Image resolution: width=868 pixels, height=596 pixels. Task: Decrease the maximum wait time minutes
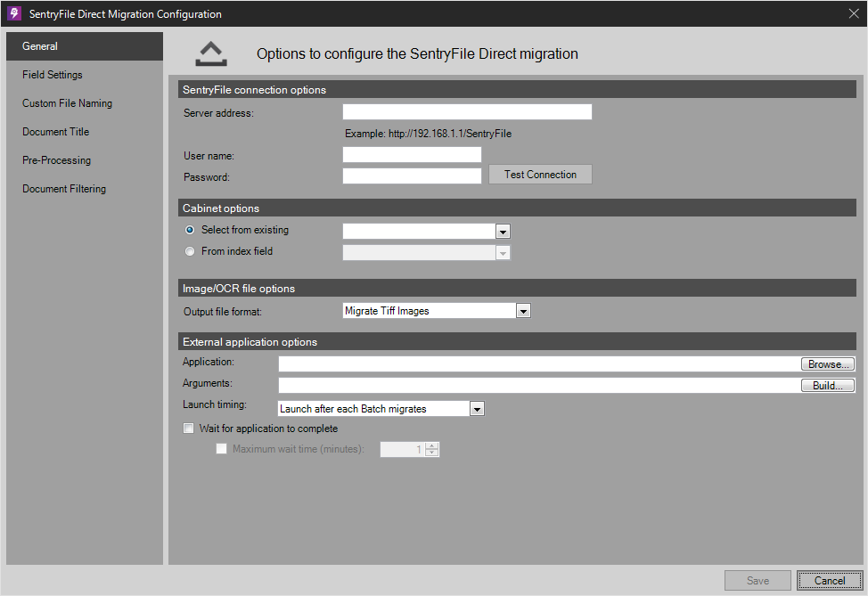coord(432,453)
